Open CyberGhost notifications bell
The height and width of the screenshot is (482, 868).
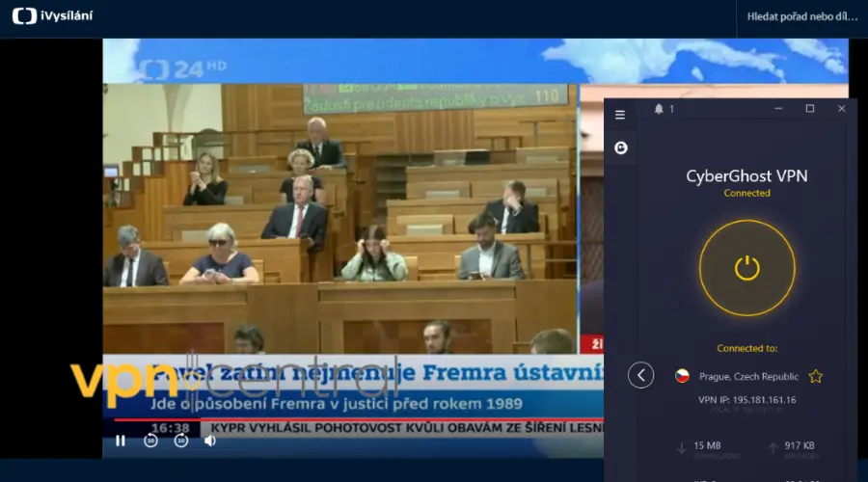click(x=659, y=109)
